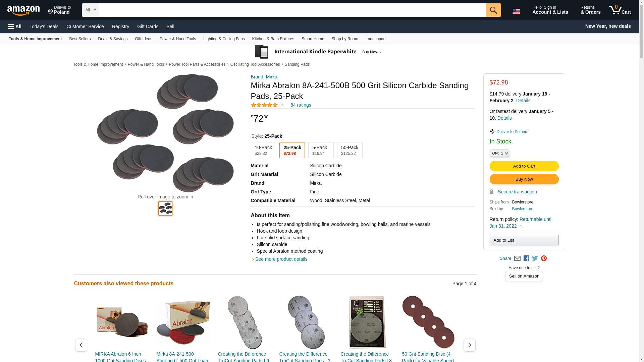The image size is (644, 362).
Task: Click the magnifying glass search button
Action: tap(493, 10)
